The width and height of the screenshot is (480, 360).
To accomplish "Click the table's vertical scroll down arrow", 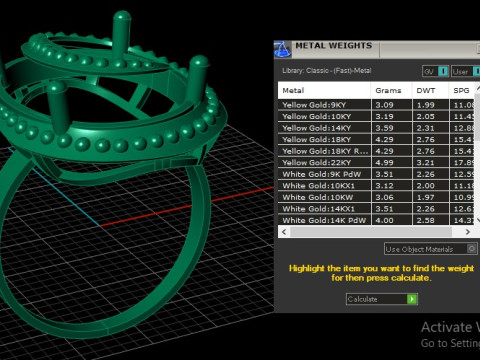I will tap(477, 220).
